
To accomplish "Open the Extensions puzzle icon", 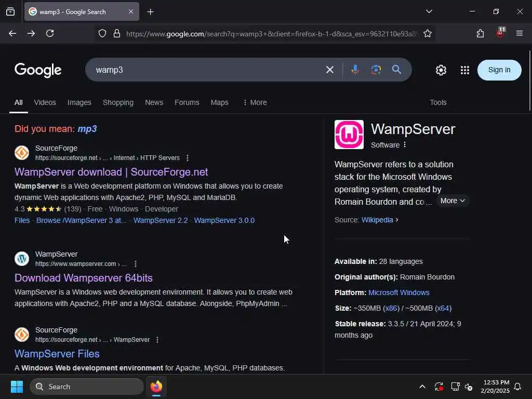I will pos(480,34).
